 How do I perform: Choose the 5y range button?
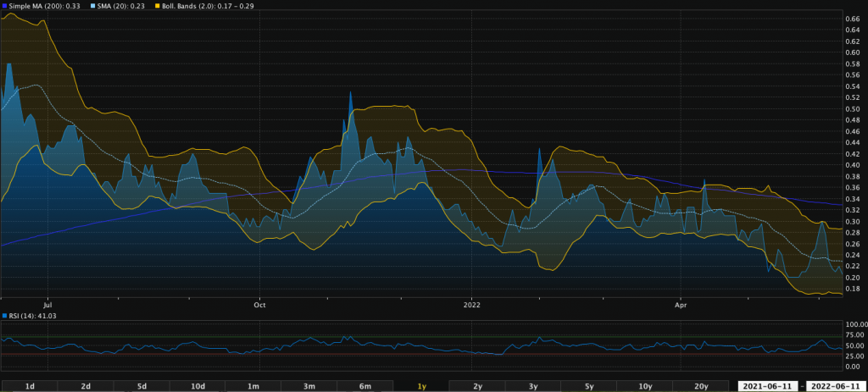pos(589,386)
